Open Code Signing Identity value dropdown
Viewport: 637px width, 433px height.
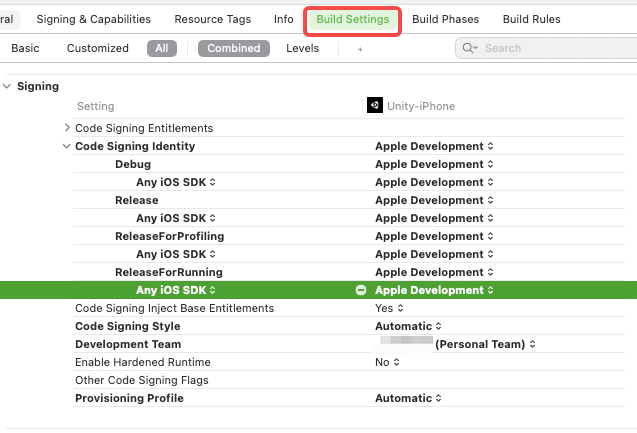pyautogui.click(x=434, y=146)
